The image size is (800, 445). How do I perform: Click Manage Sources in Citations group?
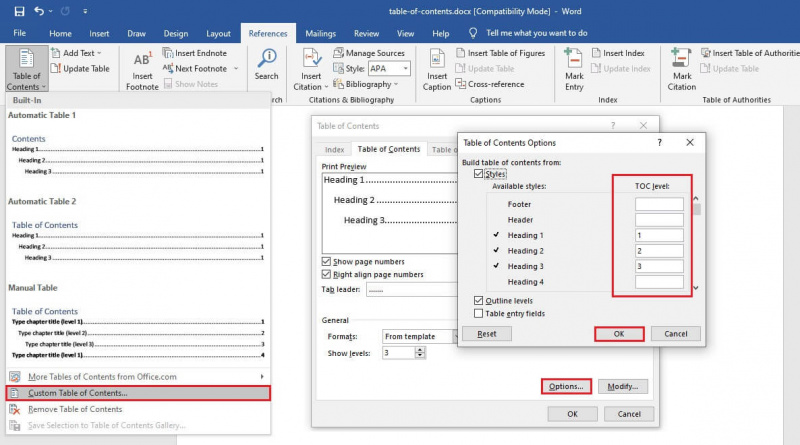click(369, 53)
